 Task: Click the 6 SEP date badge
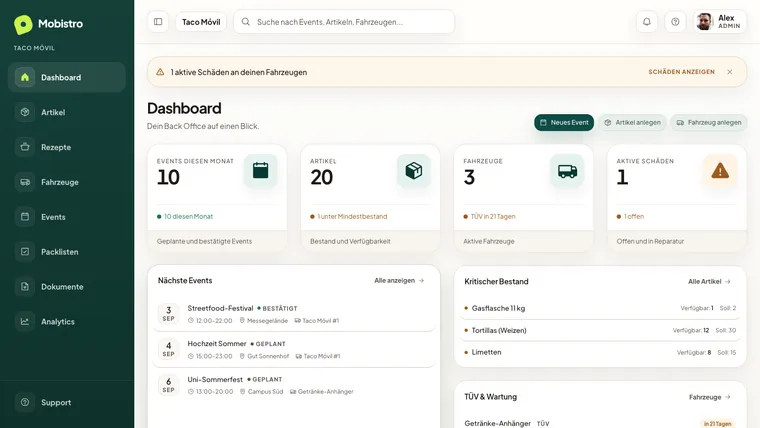point(168,385)
